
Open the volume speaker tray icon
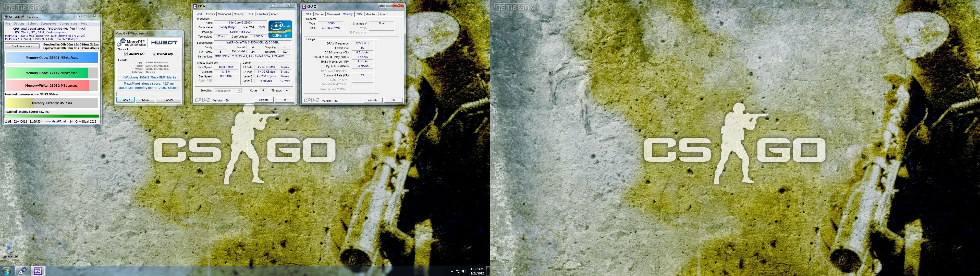(464, 271)
